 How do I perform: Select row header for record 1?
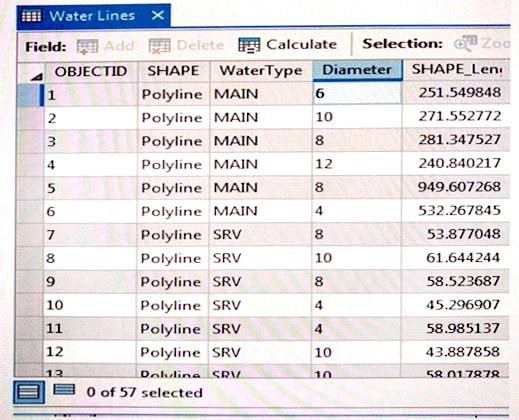coord(30,95)
